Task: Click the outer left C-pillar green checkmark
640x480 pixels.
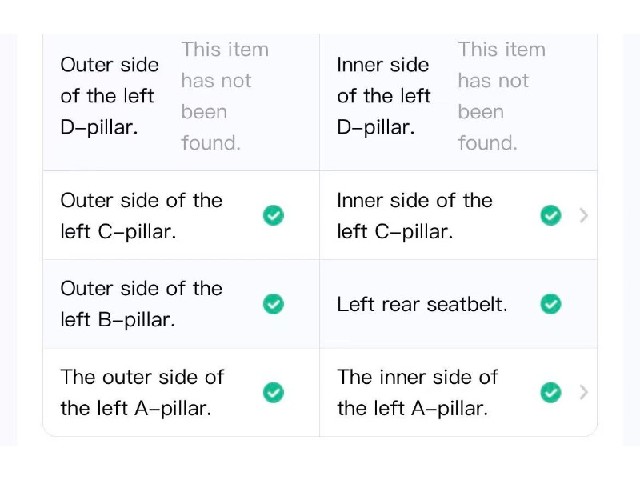Action: pos(273,216)
